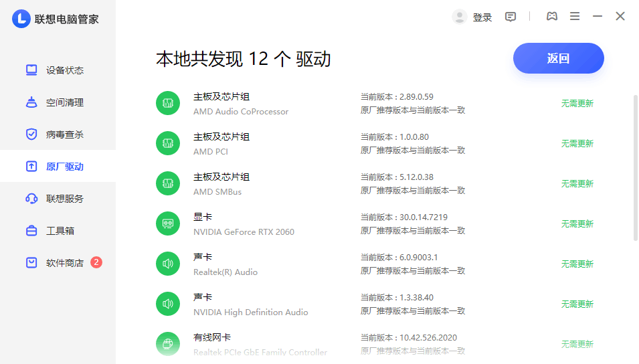Image resolution: width=639 pixels, height=364 pixels.
Task: Click the user avatar icon
Action: point(459,17)
